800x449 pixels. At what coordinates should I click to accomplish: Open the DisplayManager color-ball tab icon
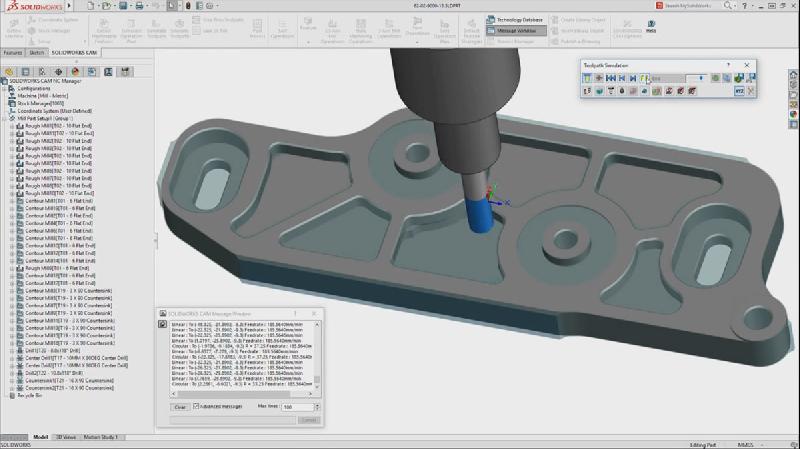75,72
